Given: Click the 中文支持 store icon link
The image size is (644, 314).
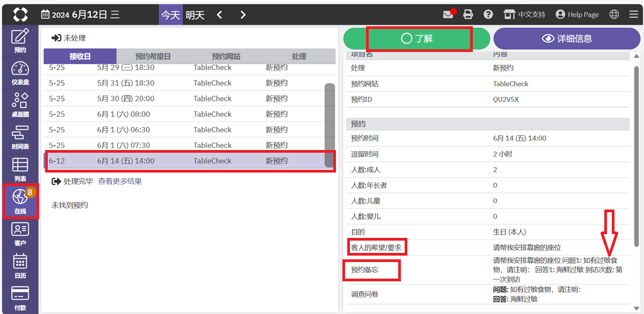Looking at the screenshot, I should (524, 14).
